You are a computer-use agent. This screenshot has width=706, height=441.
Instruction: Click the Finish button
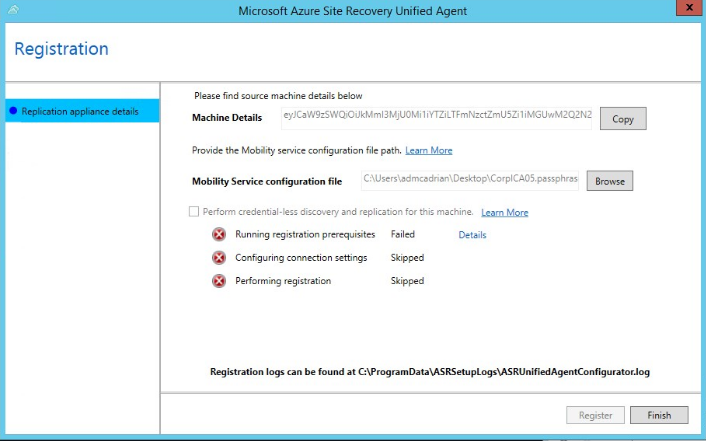(659, 415)
